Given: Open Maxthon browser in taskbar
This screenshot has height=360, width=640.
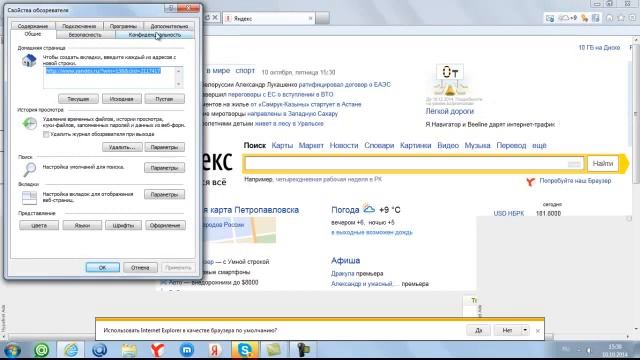Looking at the screenshot, I should 187,350.
